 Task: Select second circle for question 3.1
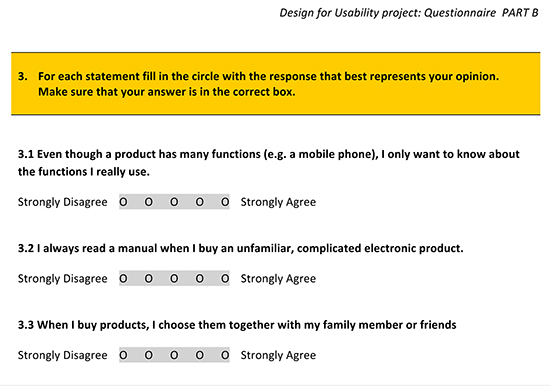[149, 202]
